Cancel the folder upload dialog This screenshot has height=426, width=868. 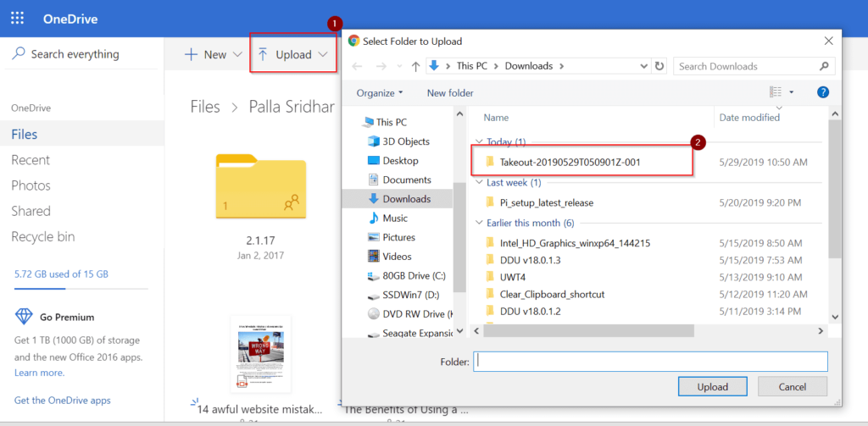tap(793, 387)
